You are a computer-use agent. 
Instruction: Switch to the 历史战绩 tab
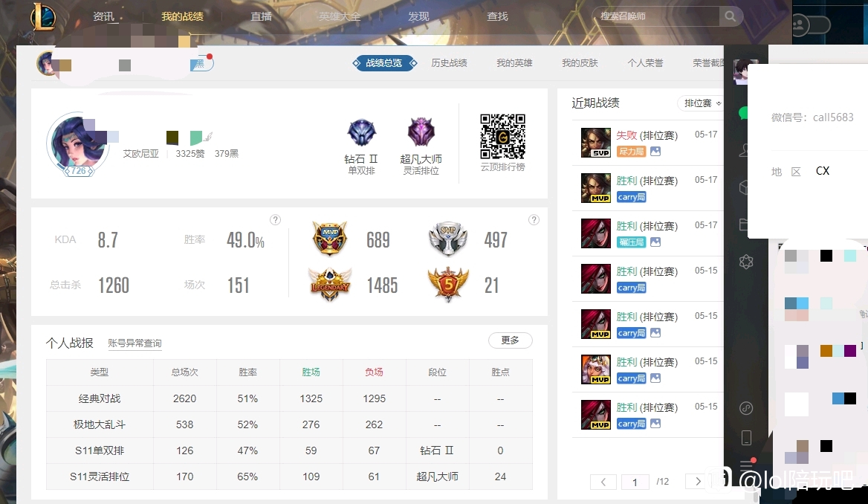(449, 63)
